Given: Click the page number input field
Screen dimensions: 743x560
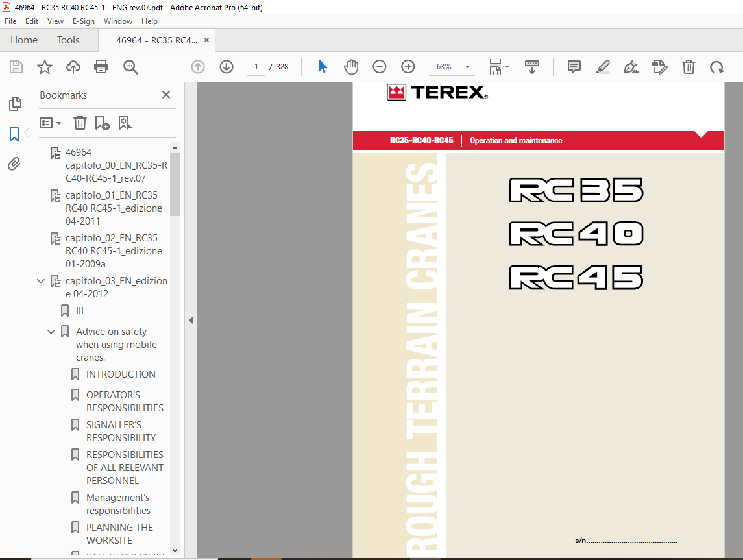Looking at the screenshot, I should click(256, 67).
